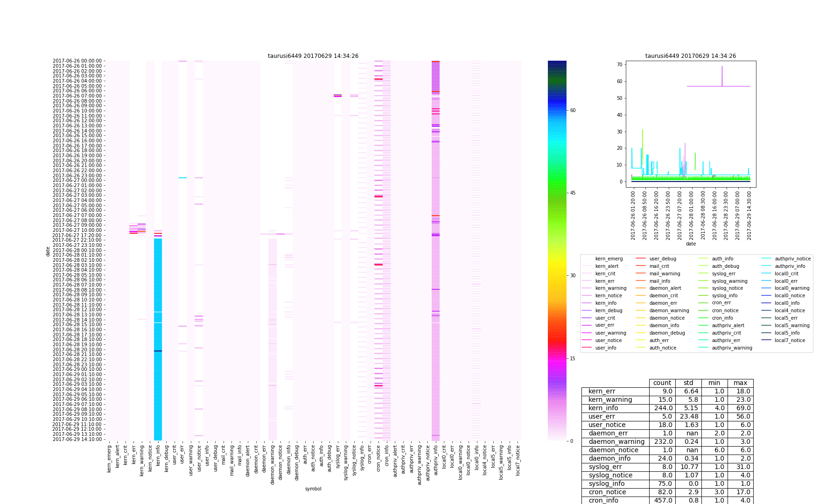Click the kern_info legend entry
The width and height of the screenshot is (840, 504).
pyautogui.click(x=605, y=303)
